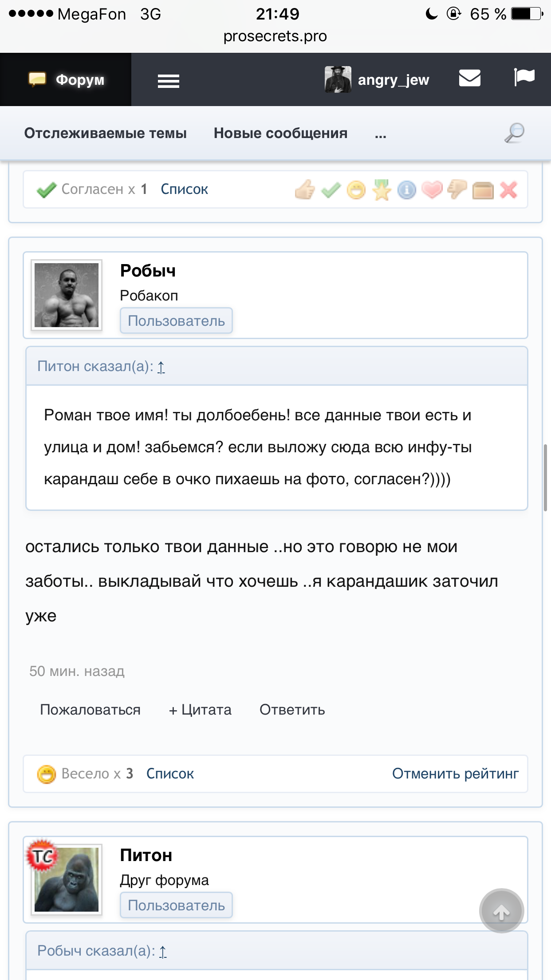Click the red X rating icon

(508, 190)
